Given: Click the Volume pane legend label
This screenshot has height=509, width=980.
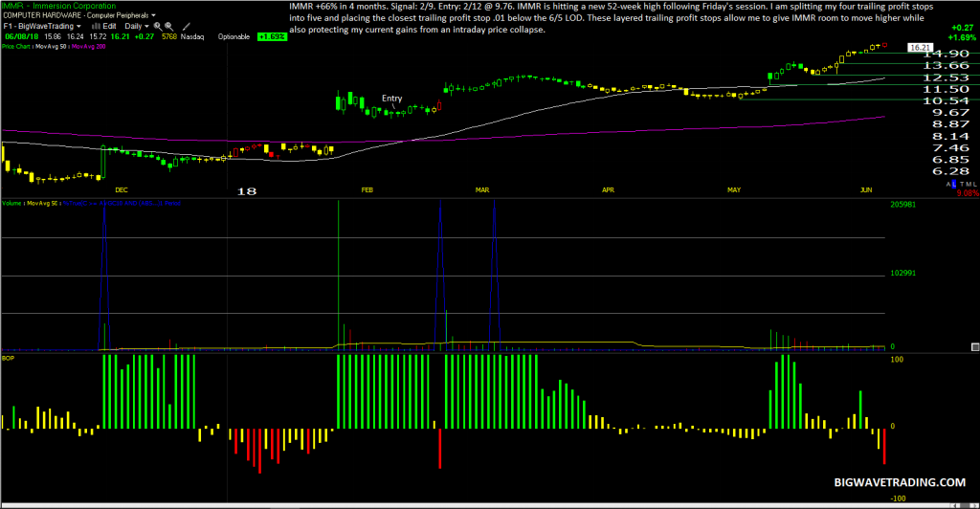Looking at the screenshot, I should 11,204.
